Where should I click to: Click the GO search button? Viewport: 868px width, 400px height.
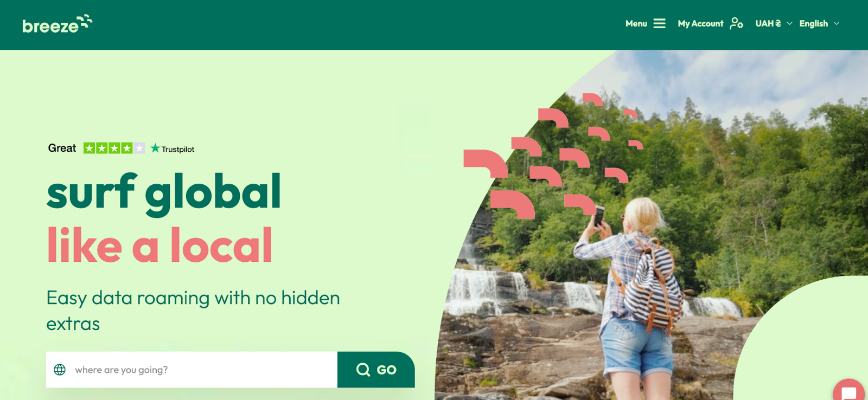pos(376,370)
